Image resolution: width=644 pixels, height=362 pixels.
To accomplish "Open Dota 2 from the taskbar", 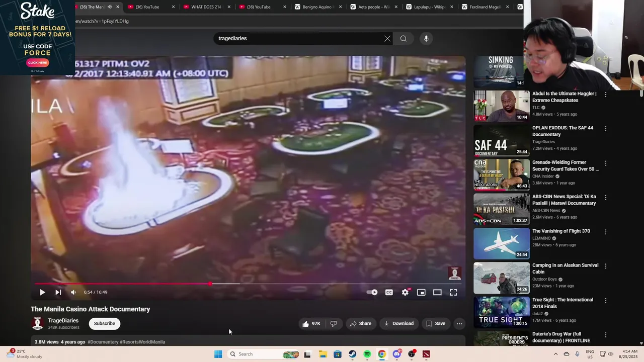I will pos(426,354).
